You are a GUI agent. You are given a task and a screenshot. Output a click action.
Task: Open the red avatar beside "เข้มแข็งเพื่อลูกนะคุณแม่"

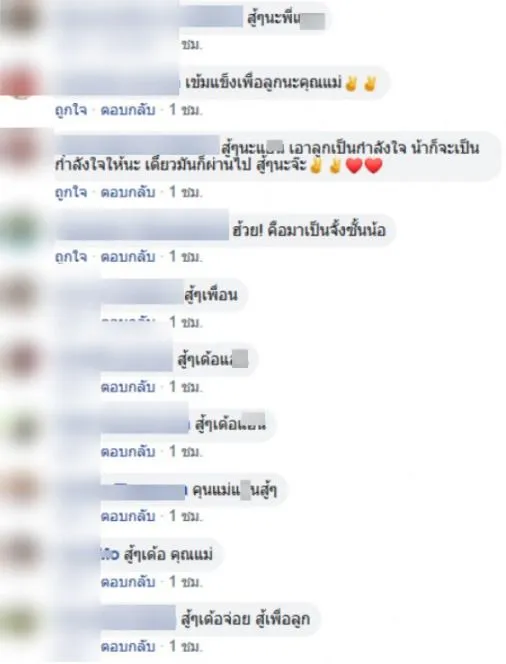pyautogui.click(x=20, y=83)
